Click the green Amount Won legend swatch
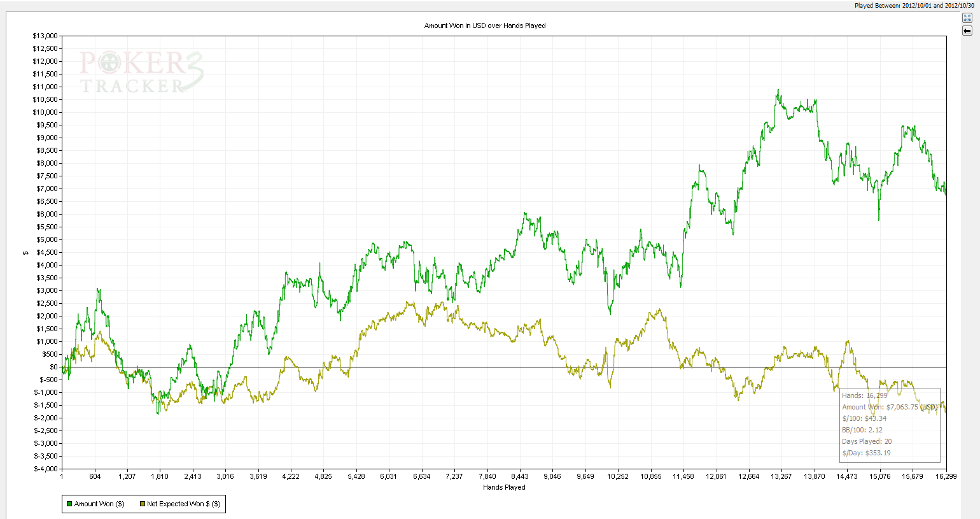The height and width of the screenshot is (519, 980). pyautogui.click(x=69, y=504)
